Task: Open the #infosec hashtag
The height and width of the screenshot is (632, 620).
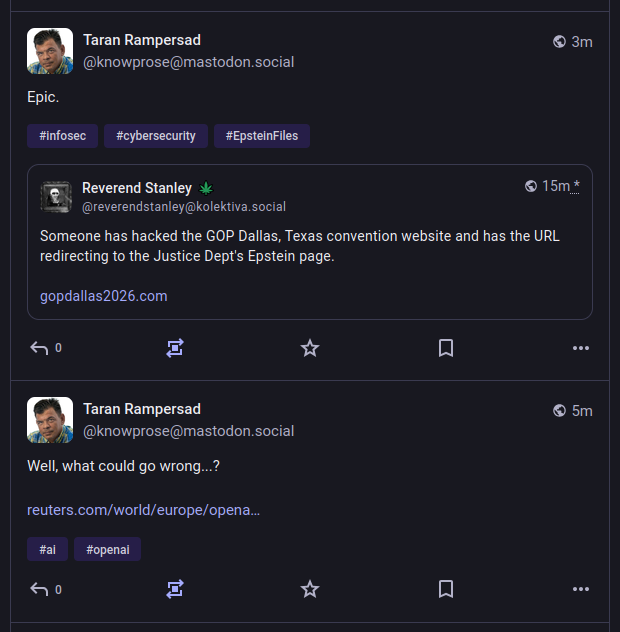Action: (x=62, y=136)
